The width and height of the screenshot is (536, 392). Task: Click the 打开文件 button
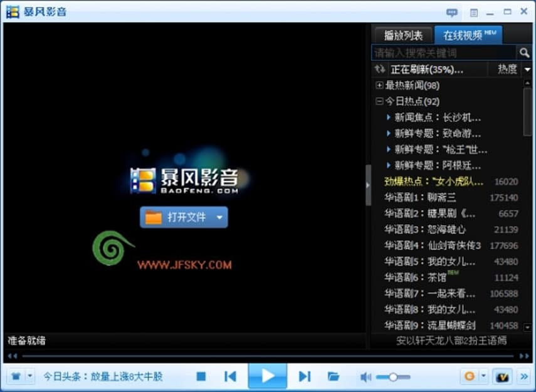[x=179, y=217]
